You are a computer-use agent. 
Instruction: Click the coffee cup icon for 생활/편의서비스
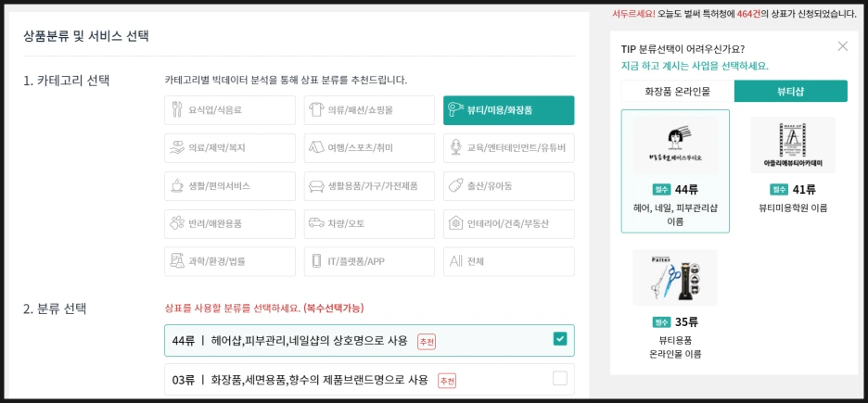[177, 185]
